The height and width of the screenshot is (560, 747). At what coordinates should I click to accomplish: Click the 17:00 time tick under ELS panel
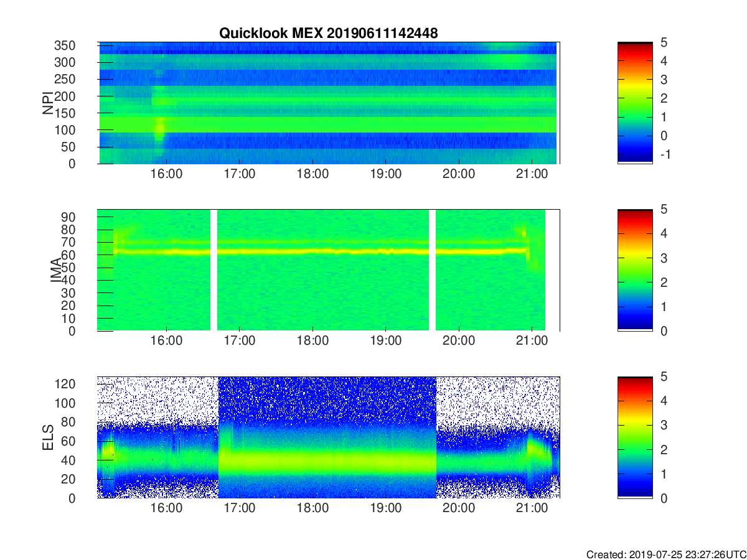(x=240, y=508)
